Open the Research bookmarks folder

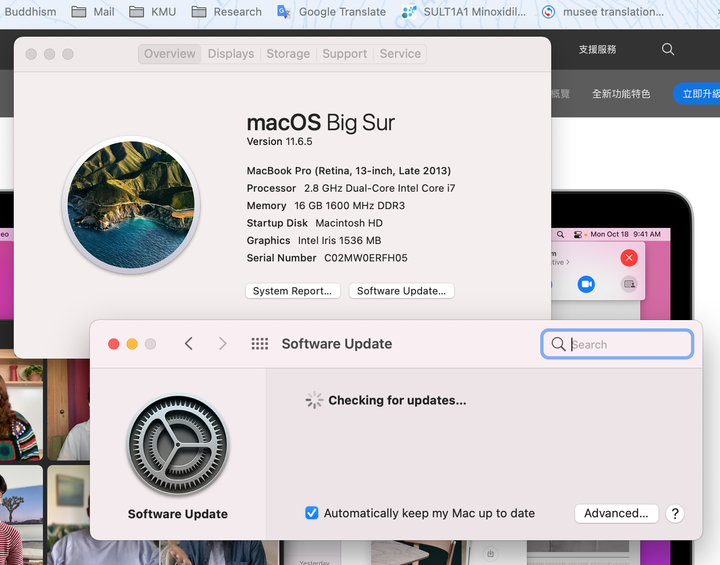click(x=226, y=12)
